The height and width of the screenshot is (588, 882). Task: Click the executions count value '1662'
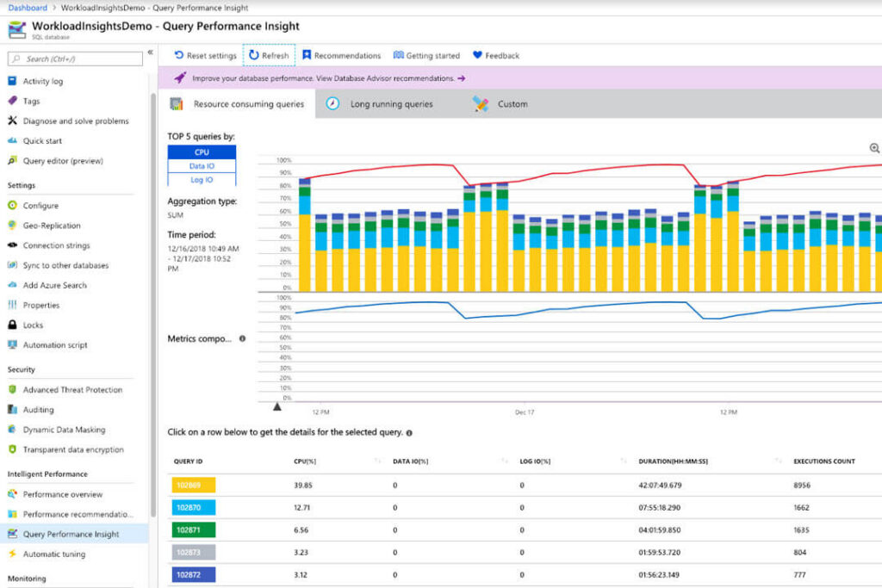pos(802,507)
